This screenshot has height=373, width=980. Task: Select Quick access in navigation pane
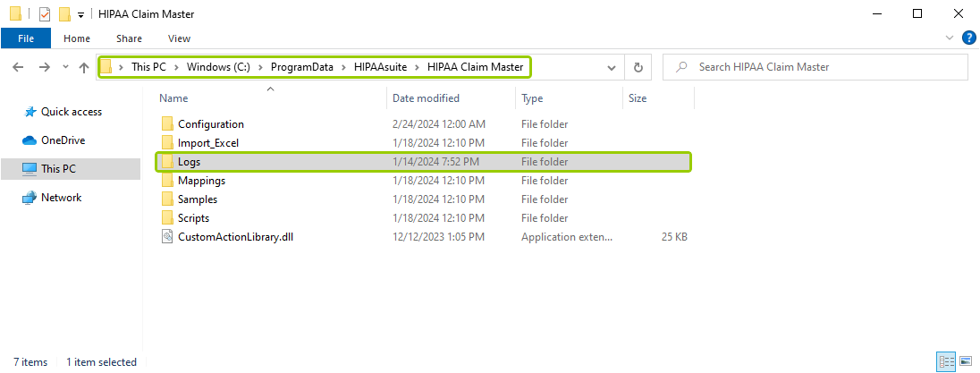click(71, 112)
